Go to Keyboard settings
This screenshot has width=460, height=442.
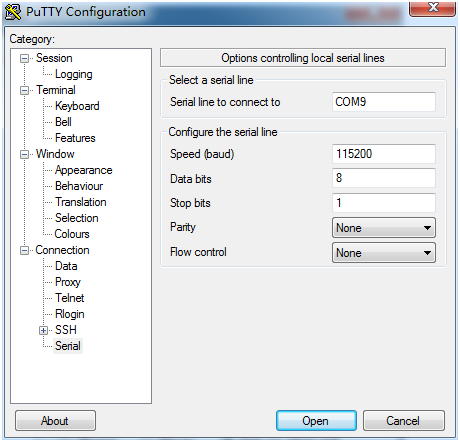77,106
